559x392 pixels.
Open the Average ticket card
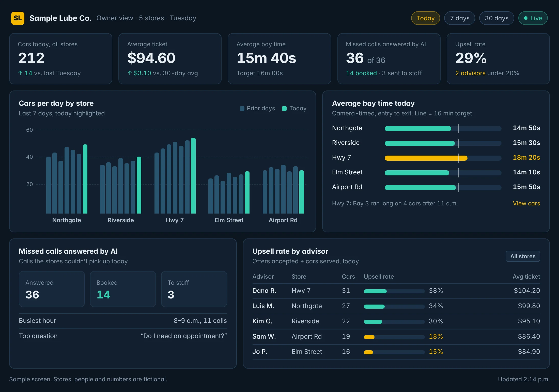tap(170, 59)
